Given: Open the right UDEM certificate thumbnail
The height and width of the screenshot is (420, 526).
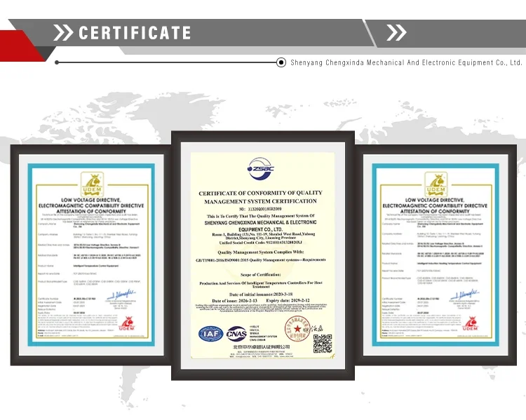Looking at the screenshot, I should point(436,255).
